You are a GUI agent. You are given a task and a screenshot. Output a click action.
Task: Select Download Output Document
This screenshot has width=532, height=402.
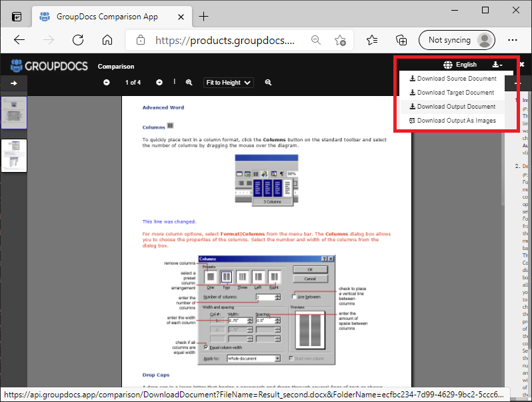point(452,107)
